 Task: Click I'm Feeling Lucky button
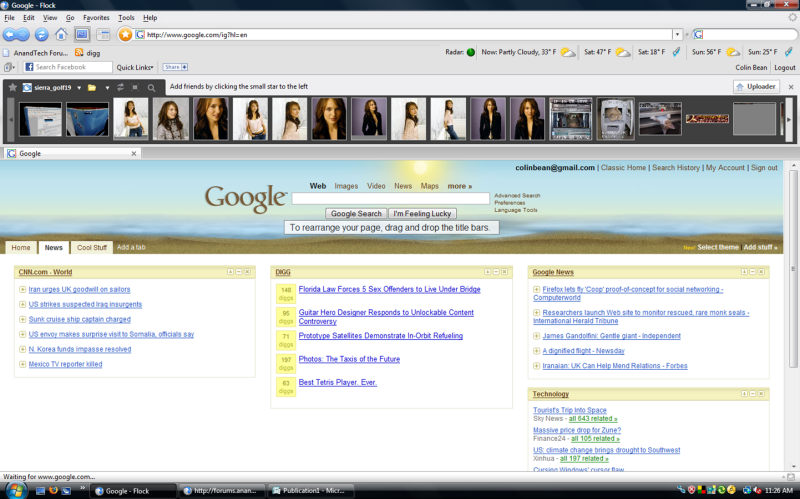422,214
